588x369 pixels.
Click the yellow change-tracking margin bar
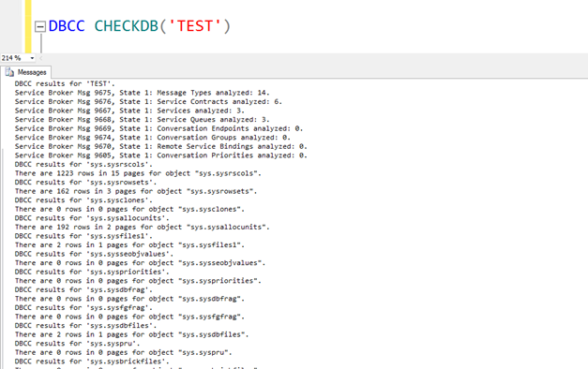28,26
